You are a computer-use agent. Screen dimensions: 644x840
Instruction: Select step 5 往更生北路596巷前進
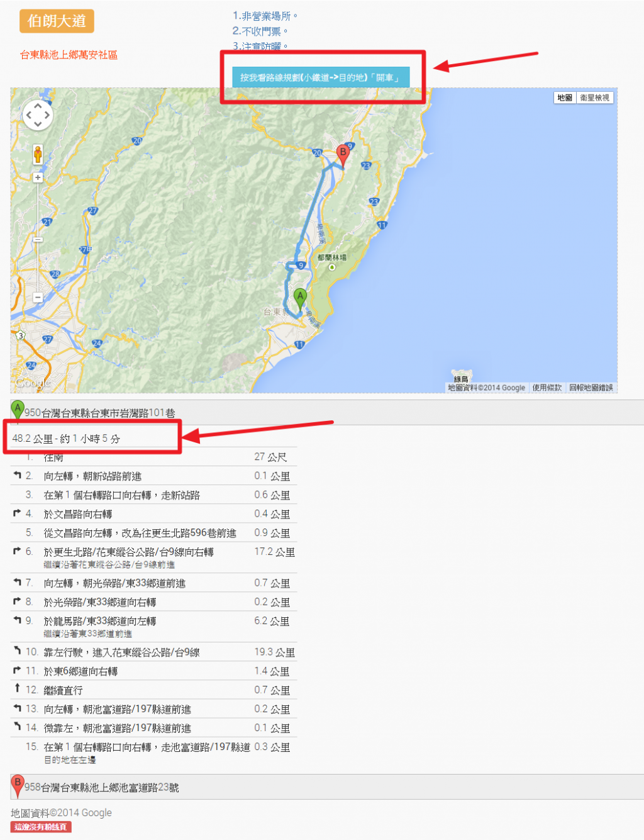[x=154, y=532]
